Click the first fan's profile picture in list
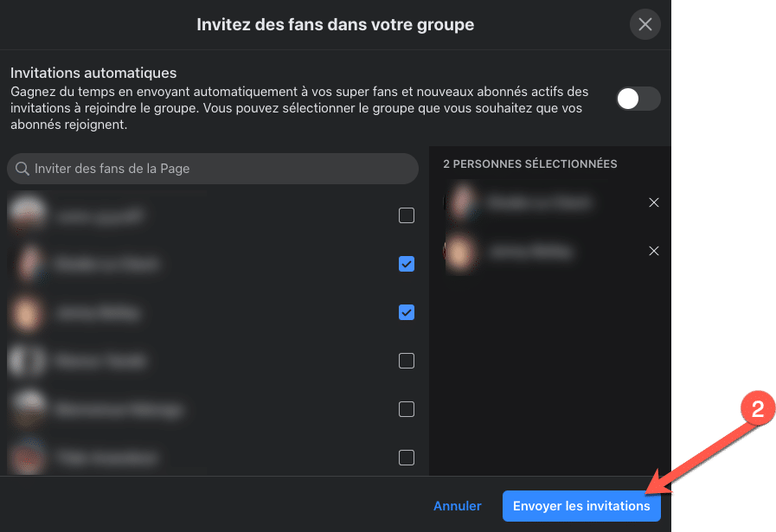Image resolution: width=776 pixels, height=532 pixels. pos(28,215)
